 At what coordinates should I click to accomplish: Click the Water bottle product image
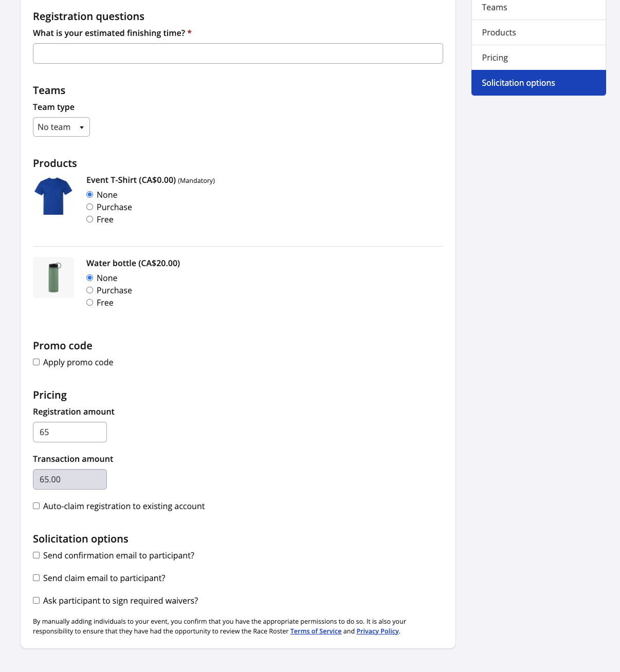pyautogui.click(x=53, y=277)
